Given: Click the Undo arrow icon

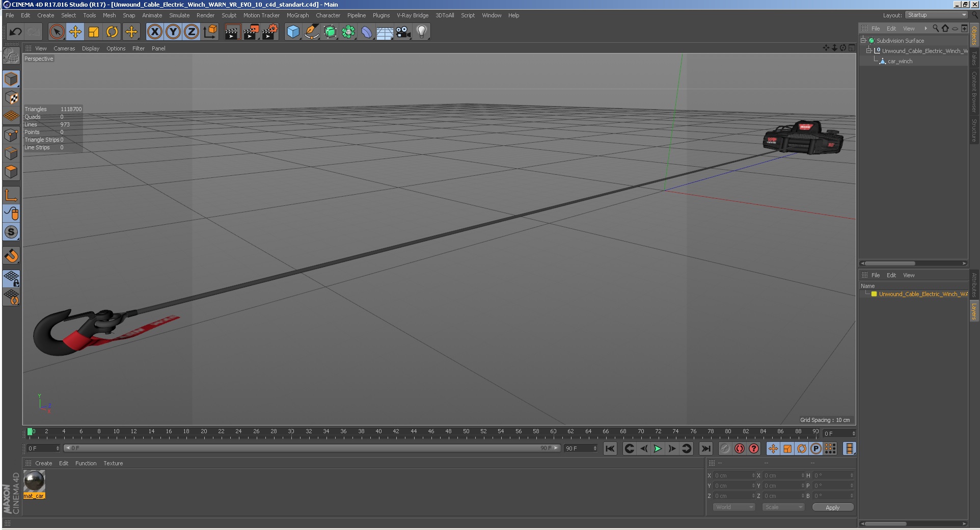Looking at the screenshot, I should 15,32.
